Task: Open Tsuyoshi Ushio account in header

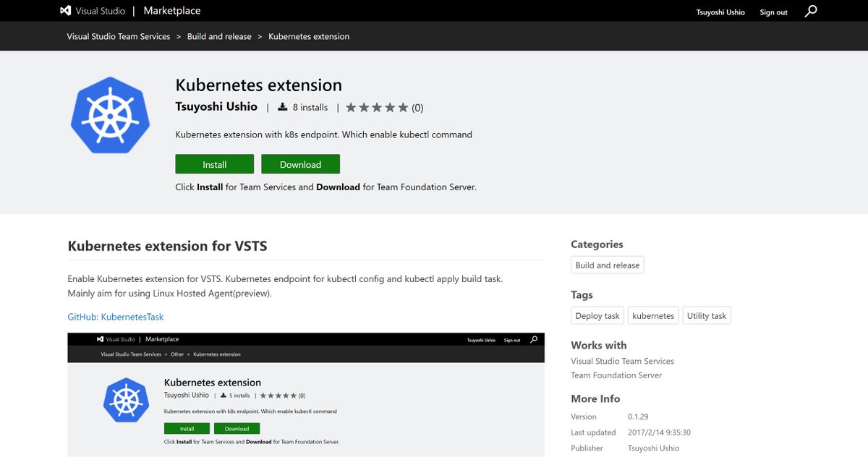Action: pos(720,12)
